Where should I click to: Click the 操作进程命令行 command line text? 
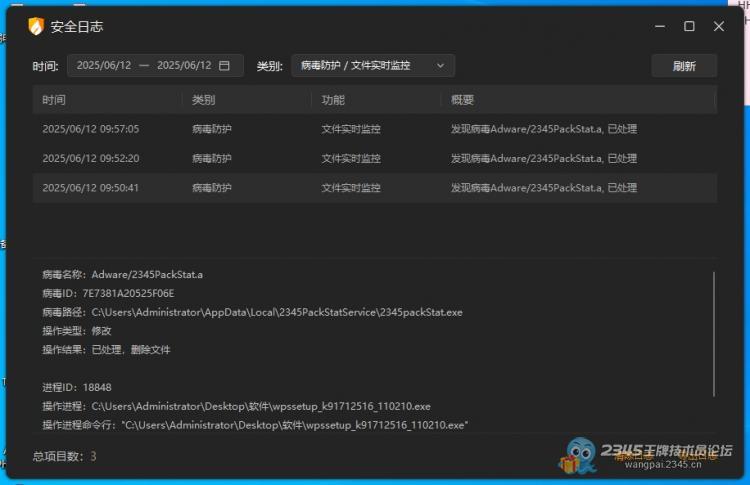coord(255,425)
